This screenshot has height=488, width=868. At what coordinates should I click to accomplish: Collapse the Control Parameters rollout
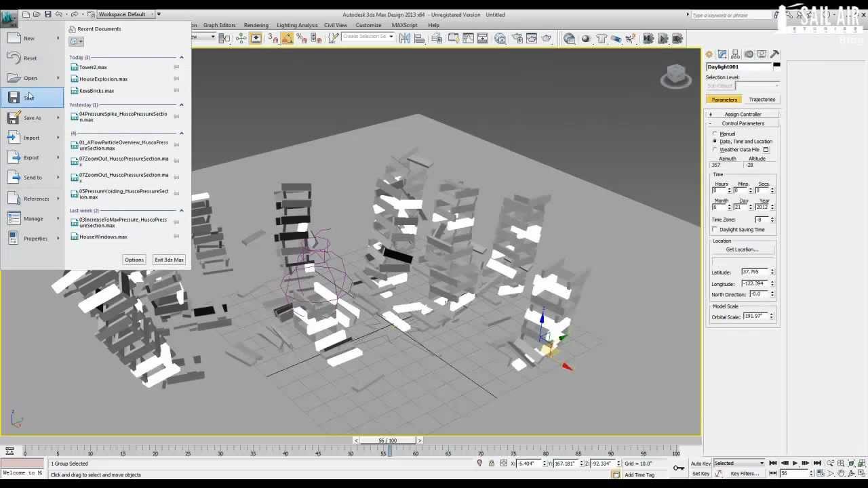click(x=743, y=123)
